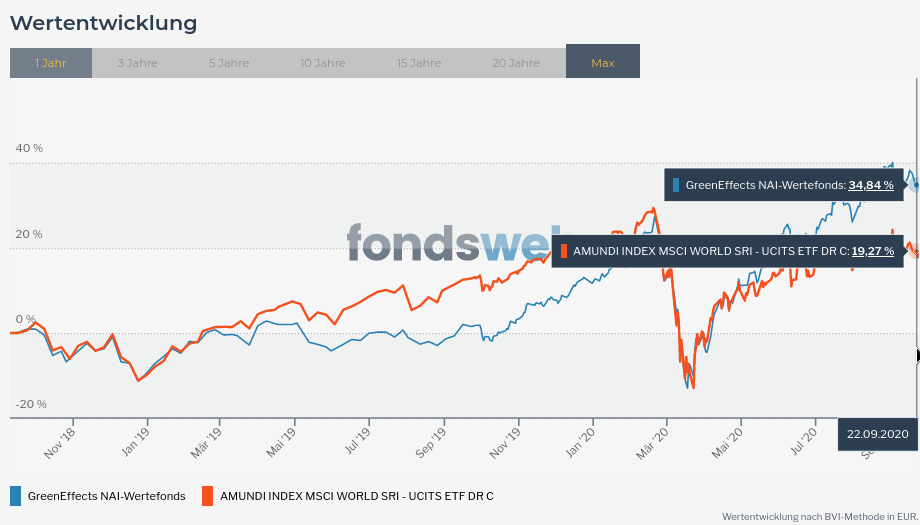Click the blue marker in GreenEffects tooltip
Screen dimensions: 920x525
676,185
